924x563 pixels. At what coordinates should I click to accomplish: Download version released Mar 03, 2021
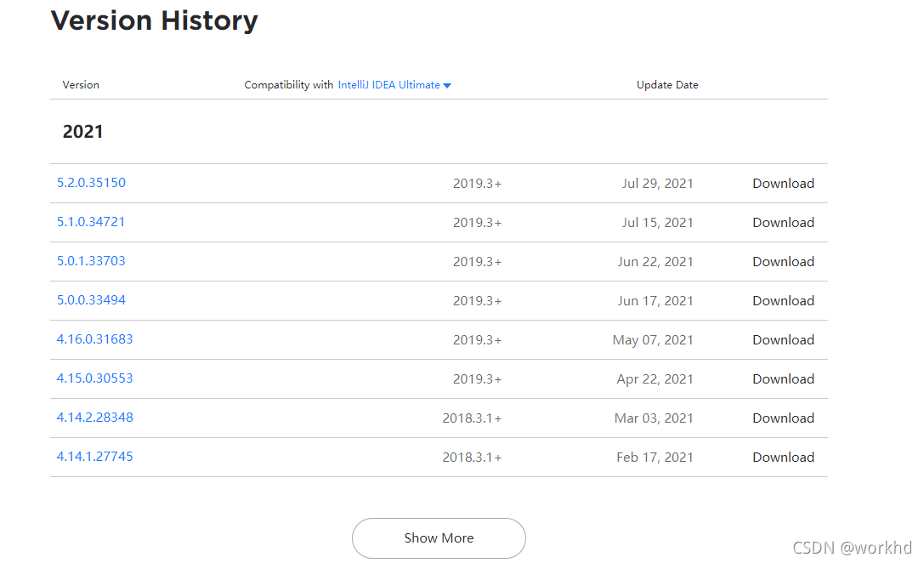click(x=783, y=418)
